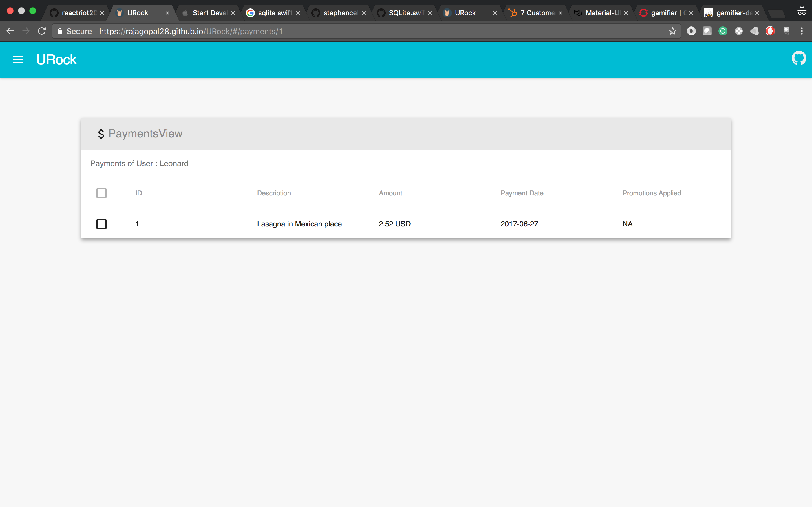Click the Grammarly extension icon
Image resolution: width=812 pixels, height=507 pixels.
coord(723,31)
